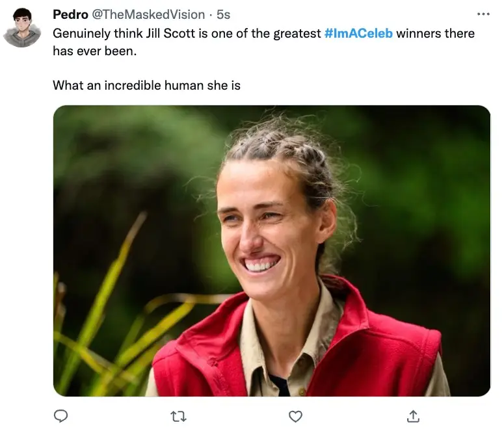The image size is (504, 431).
Task: Click the display name Pedro
Action: [70, 14]
